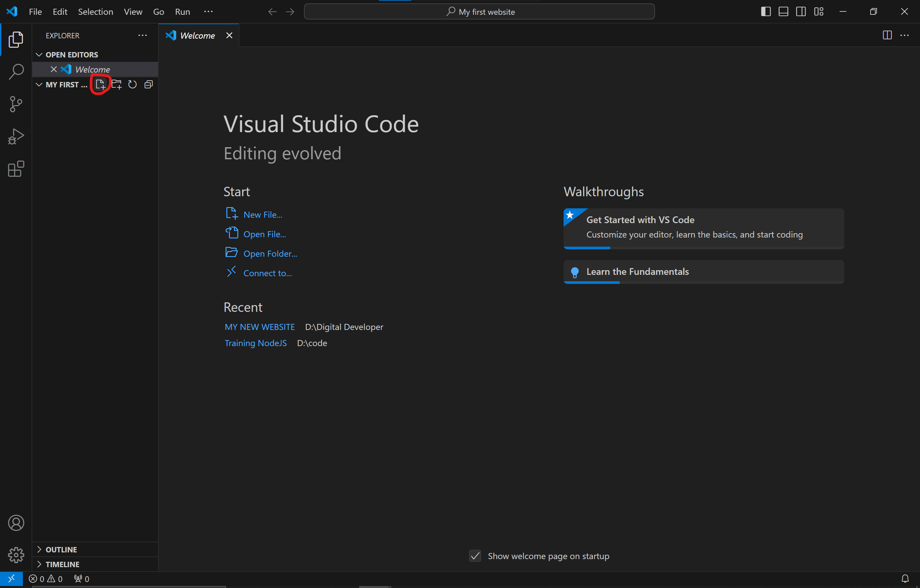Toggle Primary Side Bar visibility
The image size is (920, 588).
766,11
